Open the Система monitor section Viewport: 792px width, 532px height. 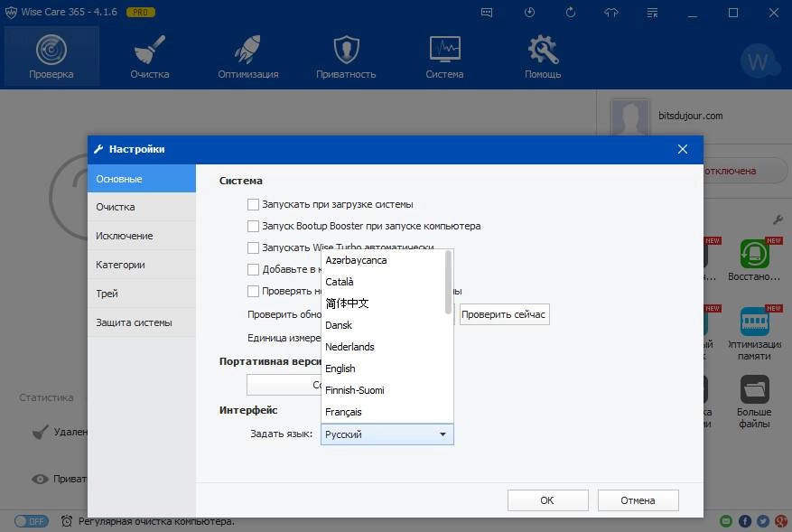click(x=444, y=56)
